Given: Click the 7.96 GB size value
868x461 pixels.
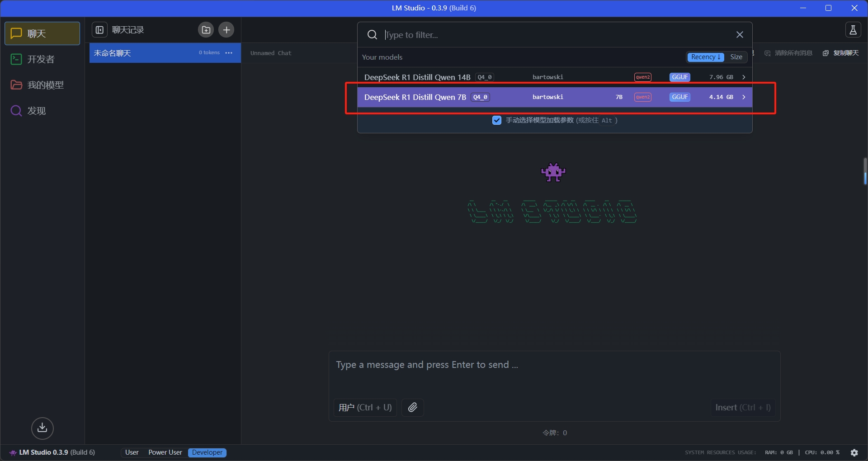Looking at the screenshot, I should [721, 77].
